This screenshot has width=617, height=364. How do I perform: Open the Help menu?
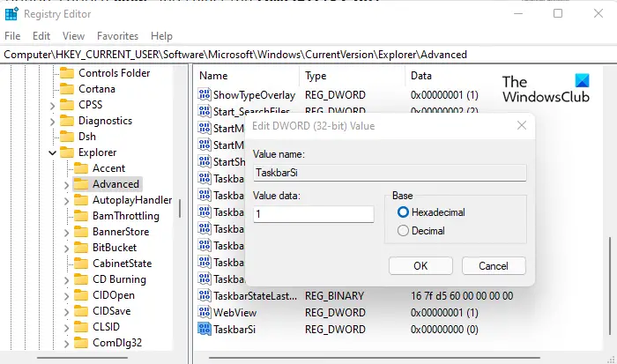(x=161, y=36)
